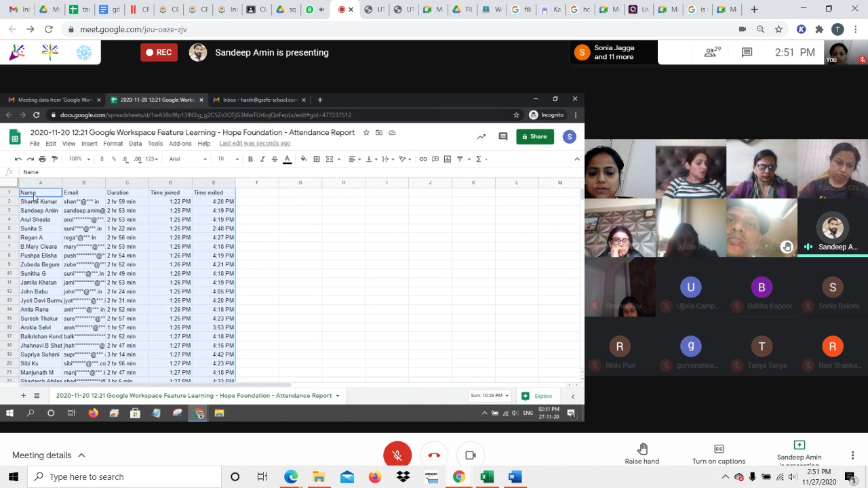868x488 pixels.
Task: Star the Attendance Report document
Action: pos(366,133)
